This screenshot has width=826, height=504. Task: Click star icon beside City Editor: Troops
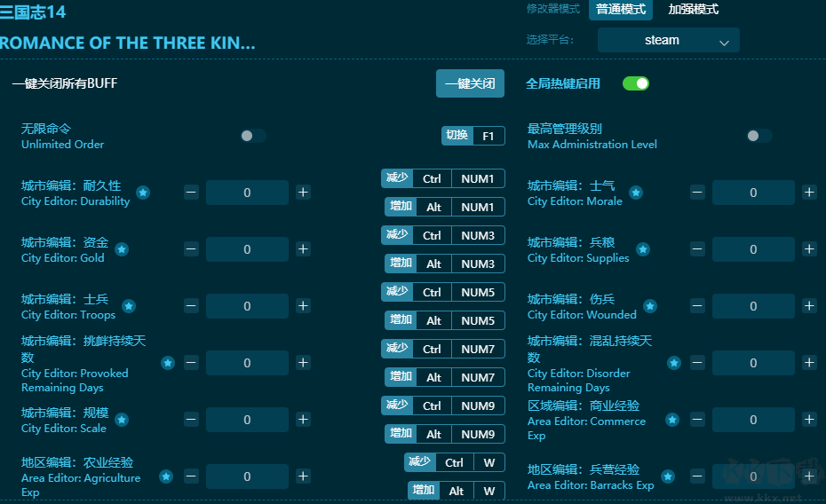129,306
